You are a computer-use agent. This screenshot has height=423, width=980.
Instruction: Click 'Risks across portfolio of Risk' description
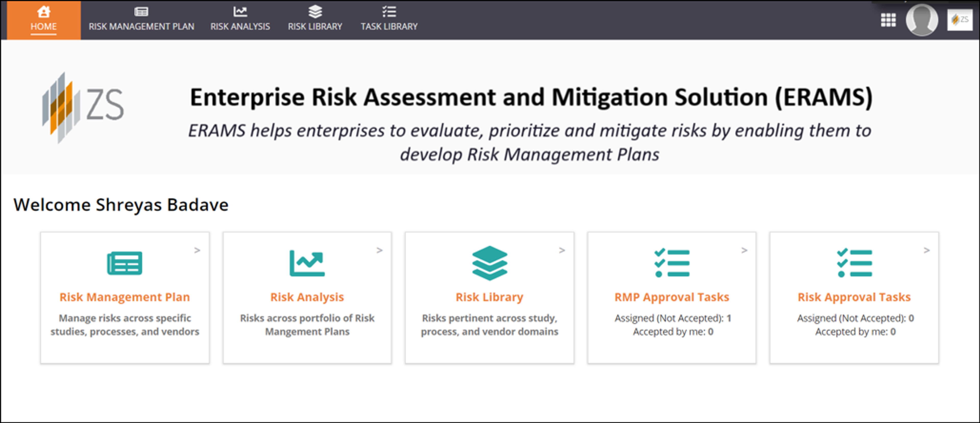307,324
